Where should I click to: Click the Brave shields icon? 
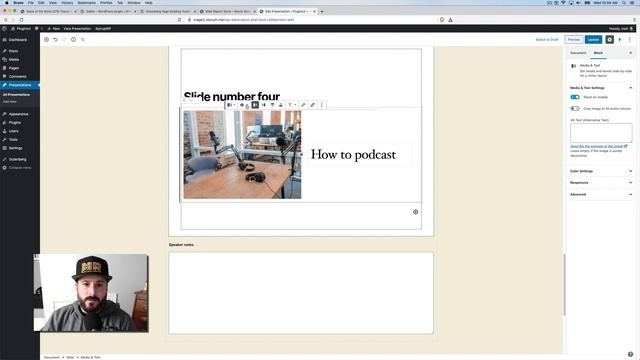tap(442, 20)
